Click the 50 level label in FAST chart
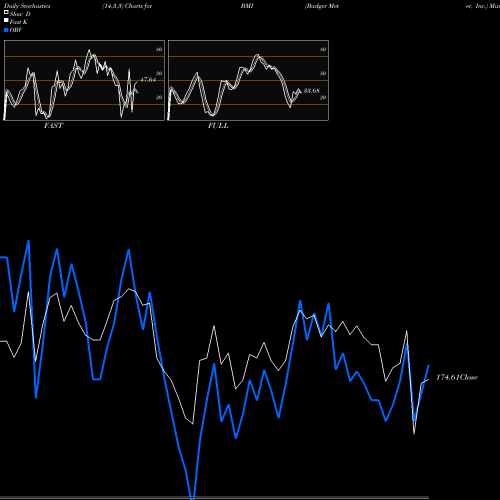The width and height of the screenshot is (500, 500). (159, 73)
